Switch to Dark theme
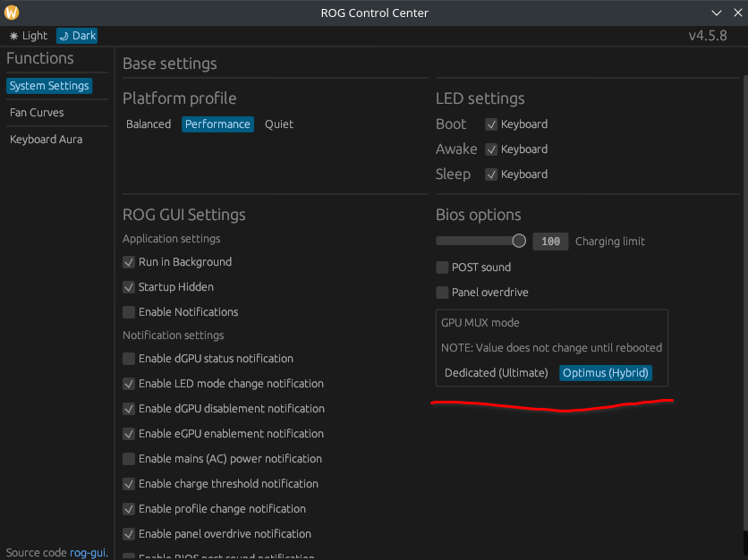The image size is (748, 560). pos(77,36)
